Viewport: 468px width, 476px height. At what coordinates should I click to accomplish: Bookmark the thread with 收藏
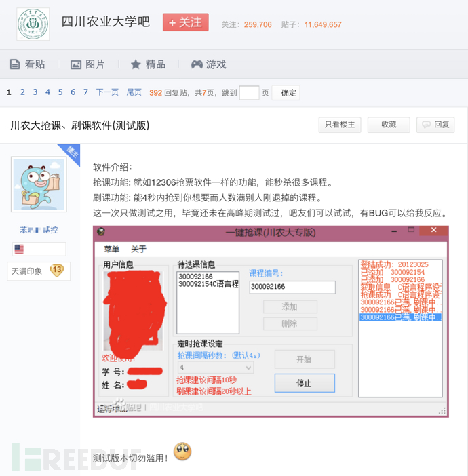[389, 125]
